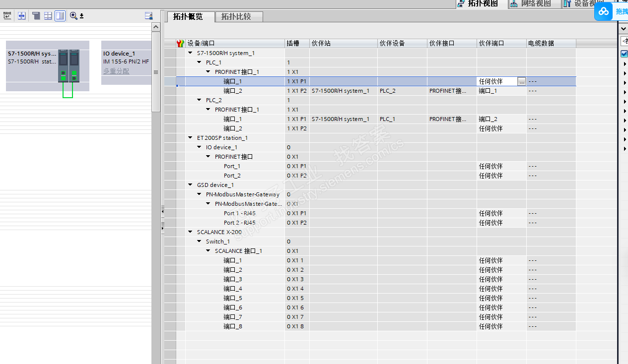Click the 任何伙伴 field in the selected row

[497, 82]
